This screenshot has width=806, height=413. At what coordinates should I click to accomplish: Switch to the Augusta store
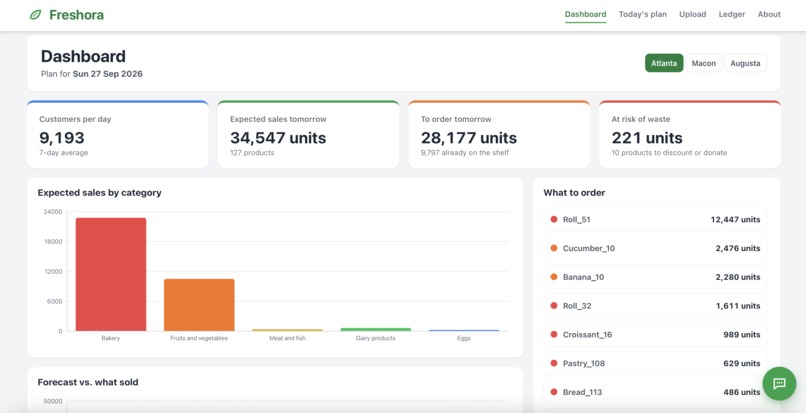(745, 63)
